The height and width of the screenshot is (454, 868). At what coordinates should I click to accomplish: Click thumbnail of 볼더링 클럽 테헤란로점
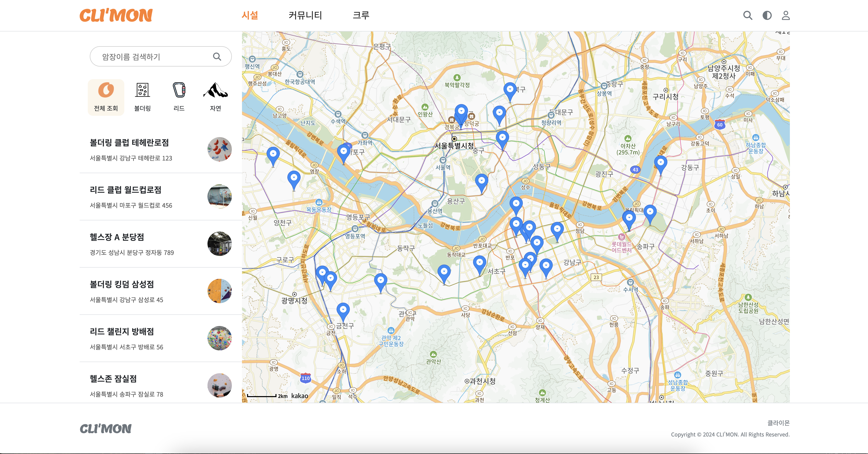tap(219, 149)
